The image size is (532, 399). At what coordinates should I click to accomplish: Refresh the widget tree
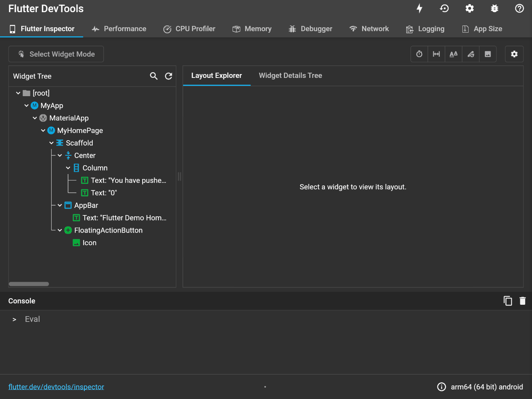point(168,76)
